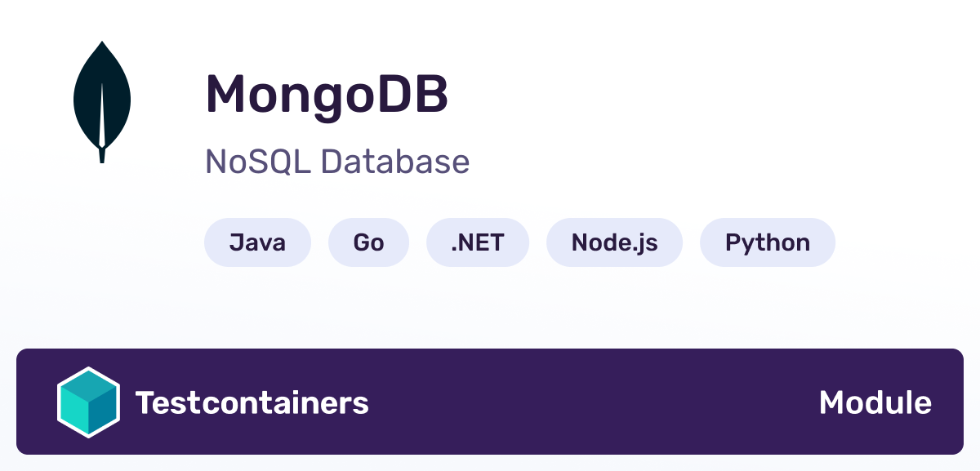Pick the Node.js language tag
The height and width of the screenshot is (471, 980).
[x=614, y=242]
